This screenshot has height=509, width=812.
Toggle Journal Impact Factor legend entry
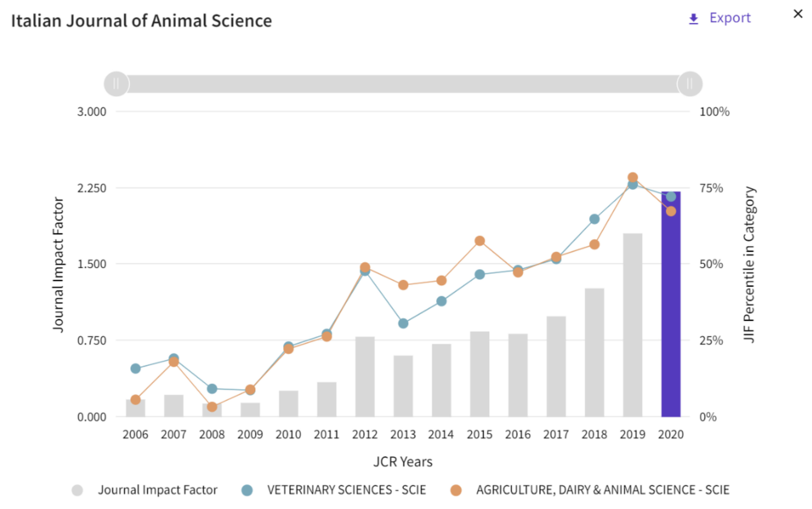(x=145, y=490)
